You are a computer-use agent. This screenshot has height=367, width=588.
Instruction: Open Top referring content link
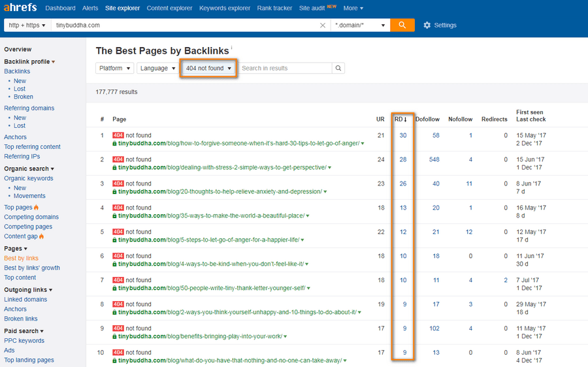[x=32, y=146]
